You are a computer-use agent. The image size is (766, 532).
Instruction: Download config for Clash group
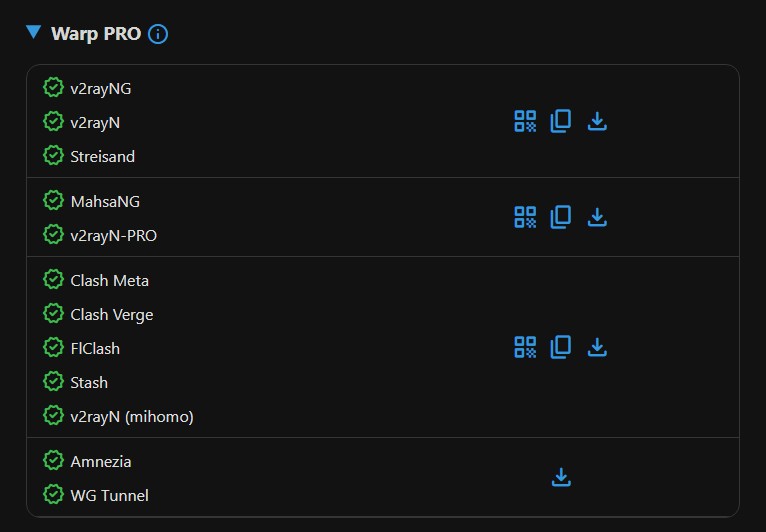click(597, 347)
